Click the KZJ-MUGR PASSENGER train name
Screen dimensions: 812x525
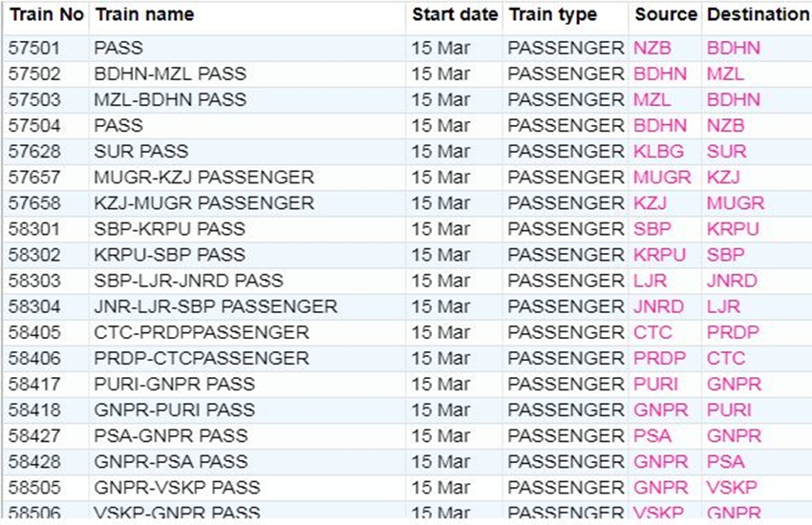(x=203, y=203)
